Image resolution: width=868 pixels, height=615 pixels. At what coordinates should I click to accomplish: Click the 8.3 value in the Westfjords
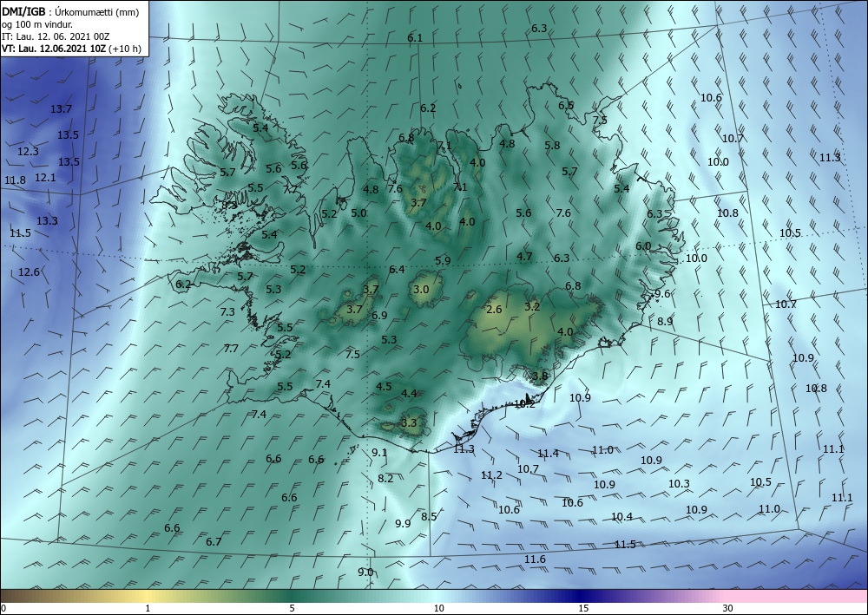pos(229,206)
